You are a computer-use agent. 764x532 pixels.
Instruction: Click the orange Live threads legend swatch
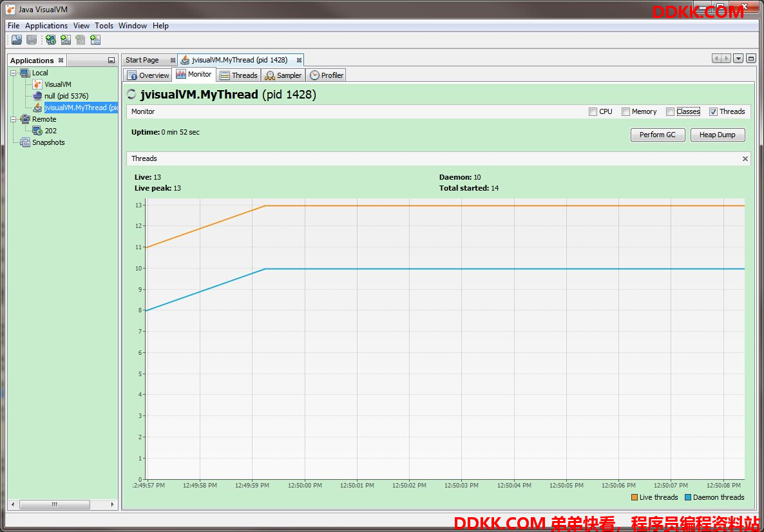[x=635, y=497]
